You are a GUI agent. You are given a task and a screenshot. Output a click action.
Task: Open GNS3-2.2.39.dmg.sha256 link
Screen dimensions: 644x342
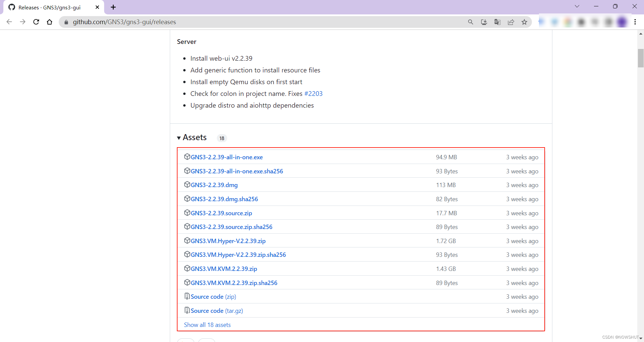pyautogui.click(x=224, y=199)
